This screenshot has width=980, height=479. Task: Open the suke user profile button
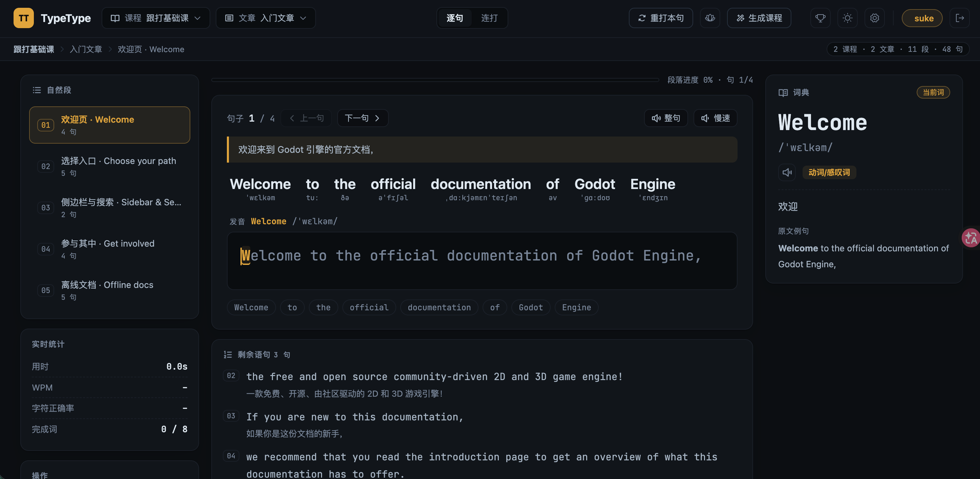[x=922, y=18]
